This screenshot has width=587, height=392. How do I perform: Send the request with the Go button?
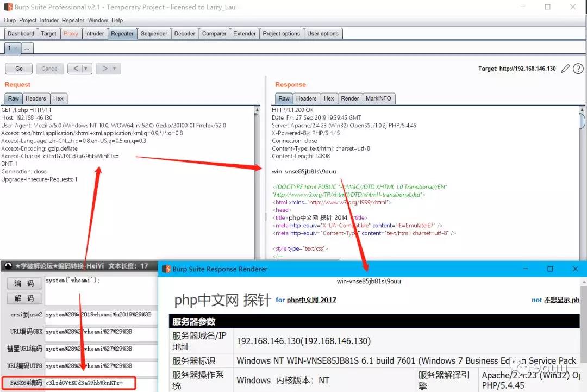pyautogui.click(x=18, y=69)
